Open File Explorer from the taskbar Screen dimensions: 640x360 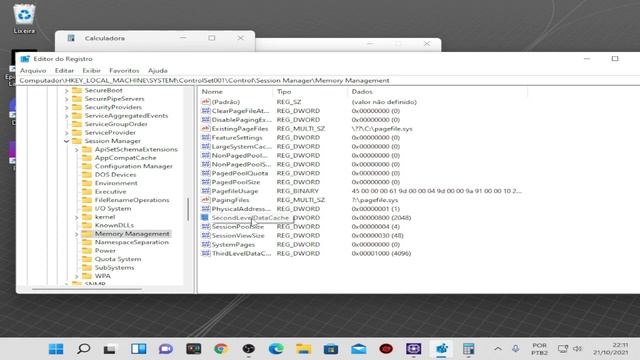click(x=304, y=349)
